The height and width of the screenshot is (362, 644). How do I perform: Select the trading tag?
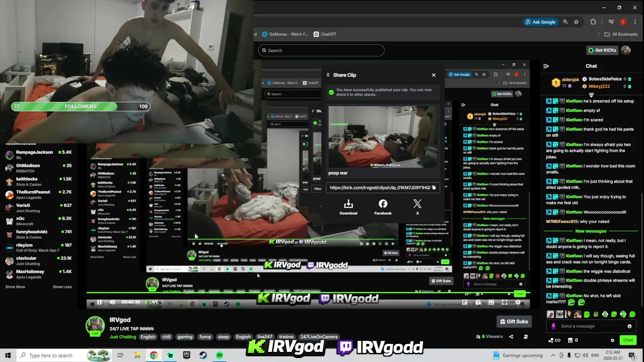[286, 337]
